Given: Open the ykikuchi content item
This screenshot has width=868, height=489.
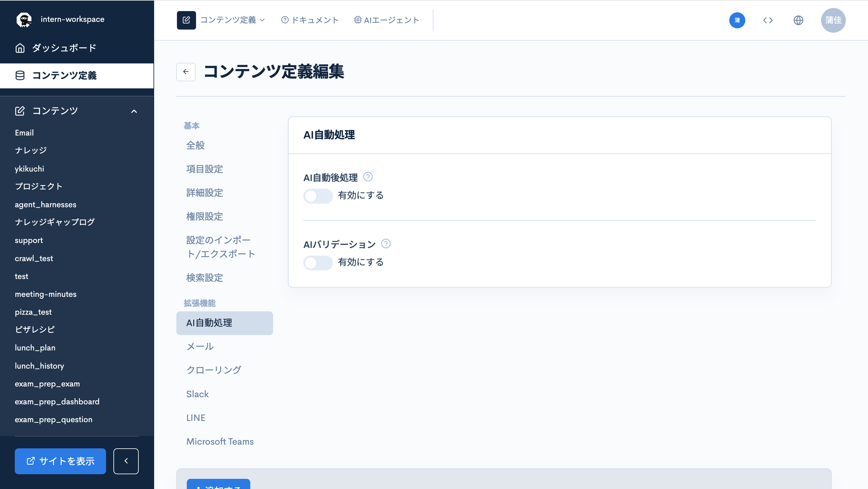Looking at the screenshot, I should click(x=29, y=169).
